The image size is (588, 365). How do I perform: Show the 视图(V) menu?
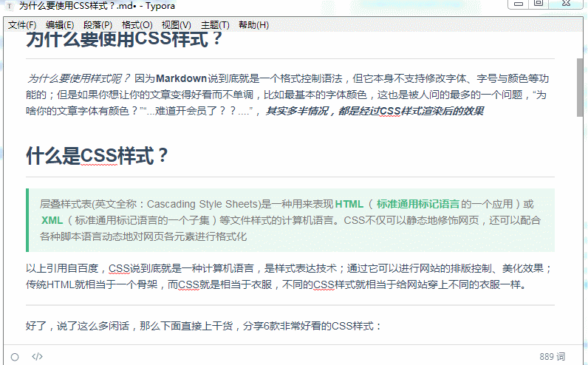[176, 25]
